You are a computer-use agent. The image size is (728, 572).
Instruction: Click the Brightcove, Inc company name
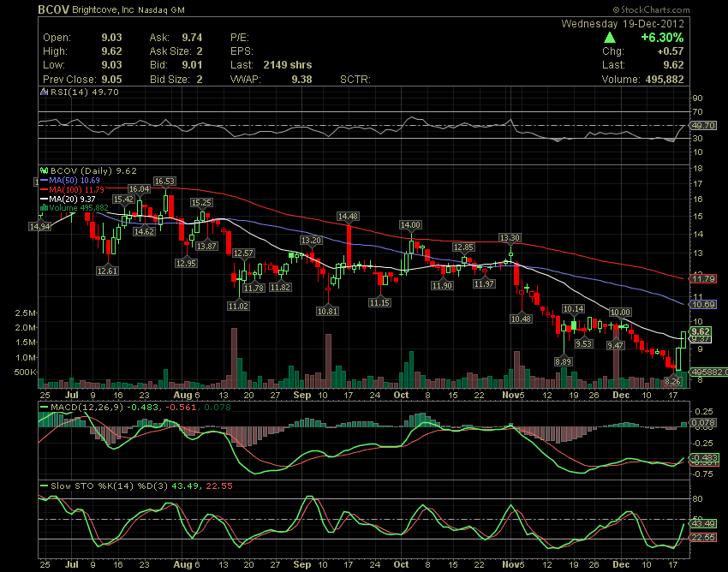pos(103,9)
